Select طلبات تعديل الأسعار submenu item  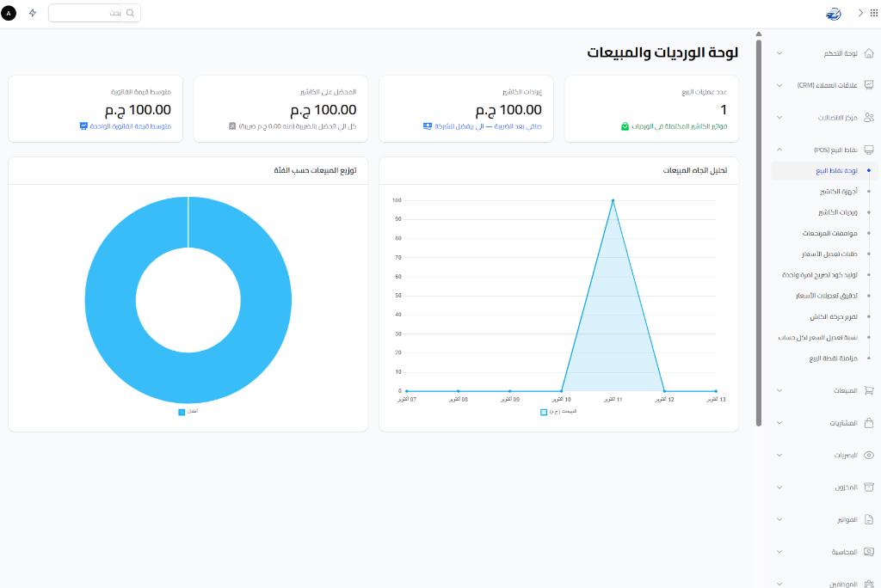point(829,254)
